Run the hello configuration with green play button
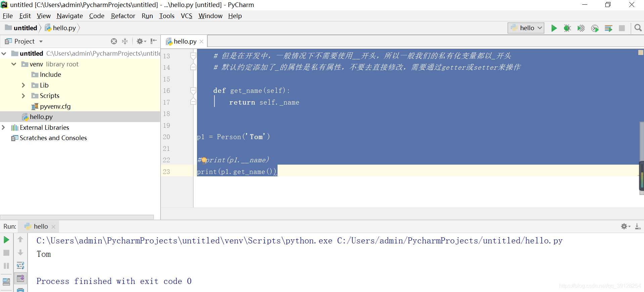 point(554,28)
